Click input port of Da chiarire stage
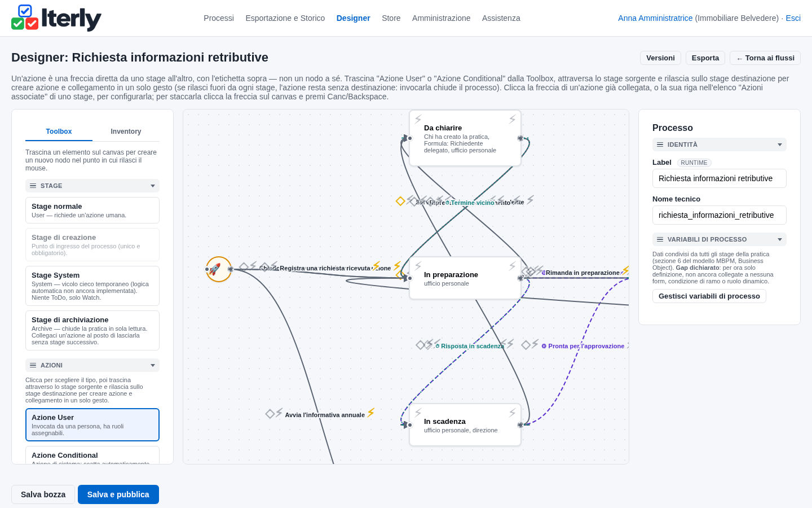Image resolution: width=812 pixels, height=508 pixels. click(x=410, y=138)
